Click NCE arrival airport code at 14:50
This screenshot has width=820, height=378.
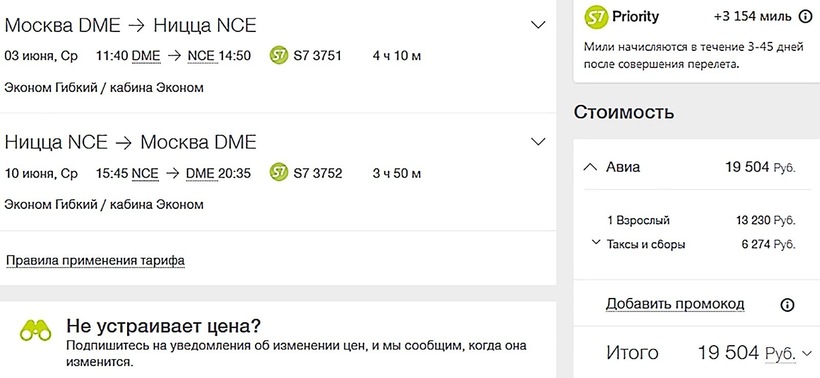[202, 56]
